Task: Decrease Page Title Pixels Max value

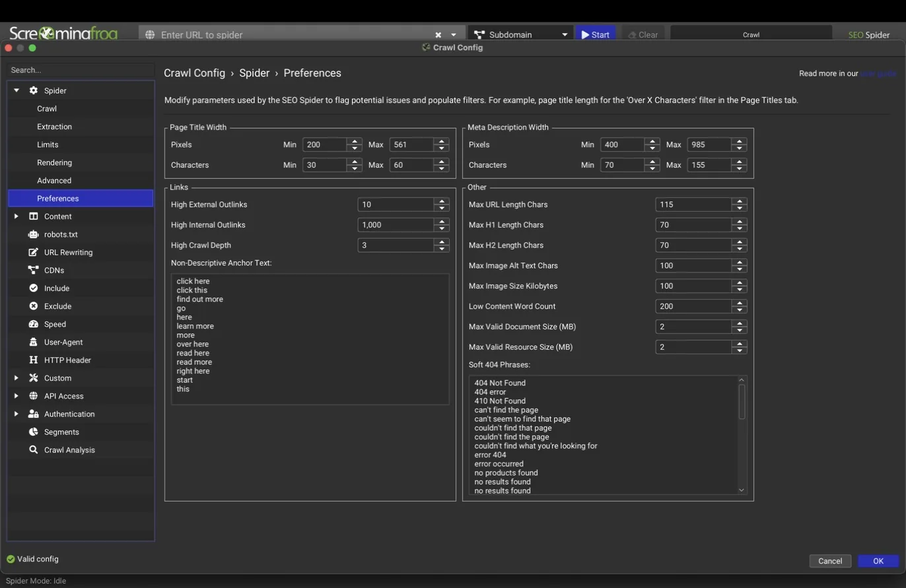Action: click(x=442, y=148)
